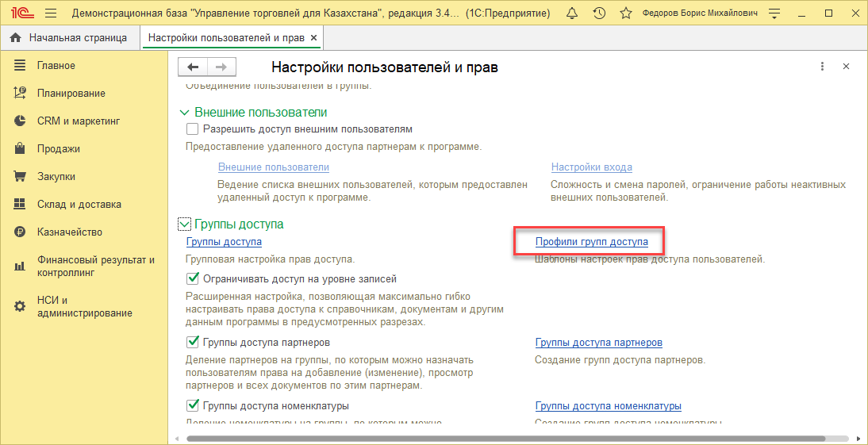Collapse the Группы доступа section chevron
This screenshot has width=868, height=445.
click(x=185, y=224)
